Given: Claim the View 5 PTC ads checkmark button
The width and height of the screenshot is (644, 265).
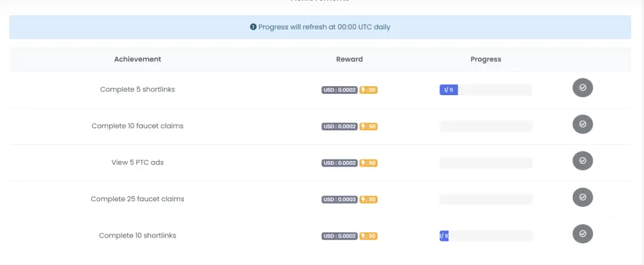Looking at the screenshot, I should [x=583, y=161].
